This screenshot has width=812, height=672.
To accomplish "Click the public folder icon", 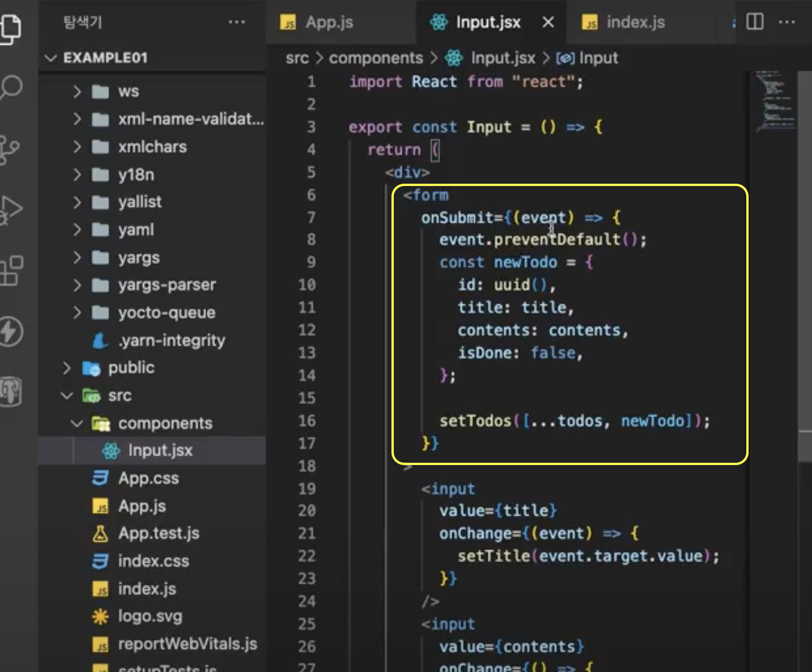I will pos(91,368).
